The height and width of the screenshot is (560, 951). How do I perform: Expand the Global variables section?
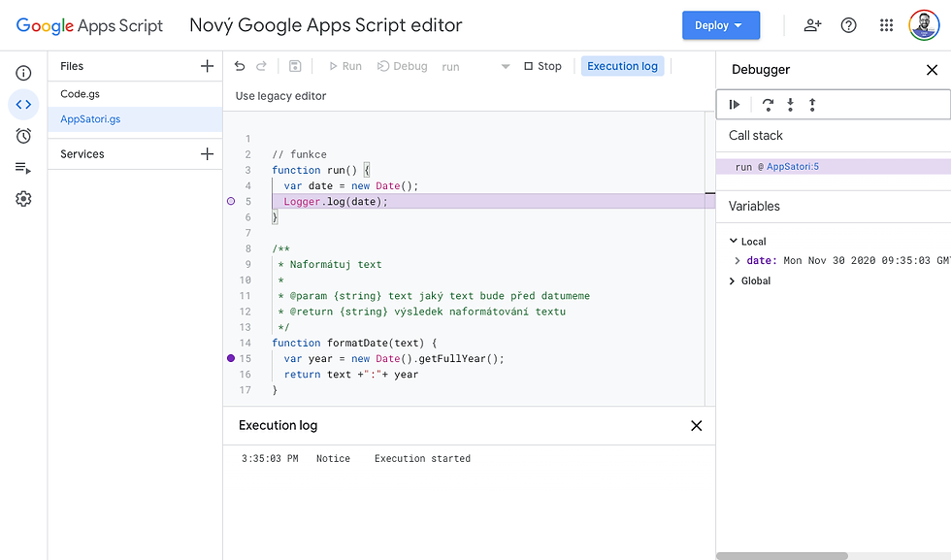(732, 280)
